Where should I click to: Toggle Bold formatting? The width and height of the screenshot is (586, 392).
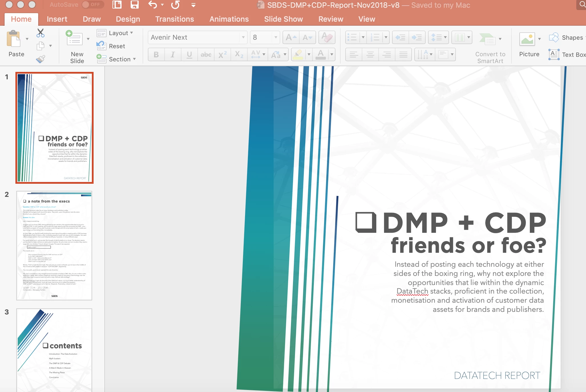tap(156, 54)
